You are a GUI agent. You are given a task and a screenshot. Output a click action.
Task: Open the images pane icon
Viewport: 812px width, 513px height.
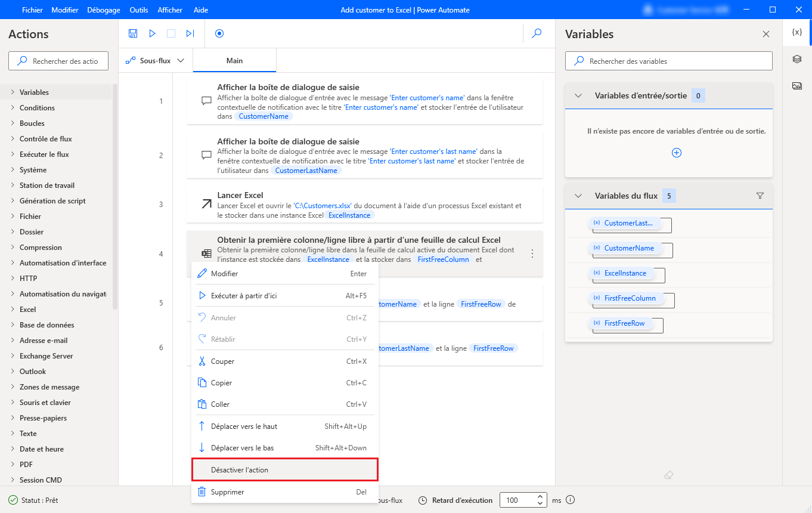pyautogui.click(x=796, y=86)
